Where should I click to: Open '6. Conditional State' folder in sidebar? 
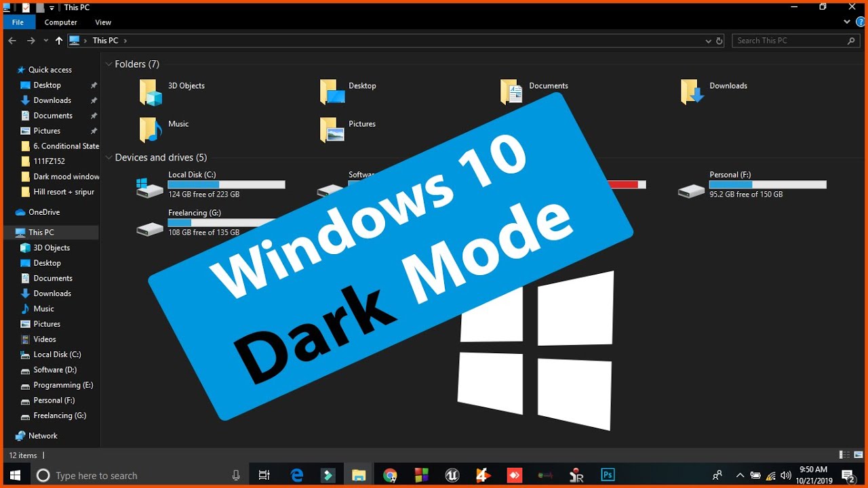coord(59,146)
